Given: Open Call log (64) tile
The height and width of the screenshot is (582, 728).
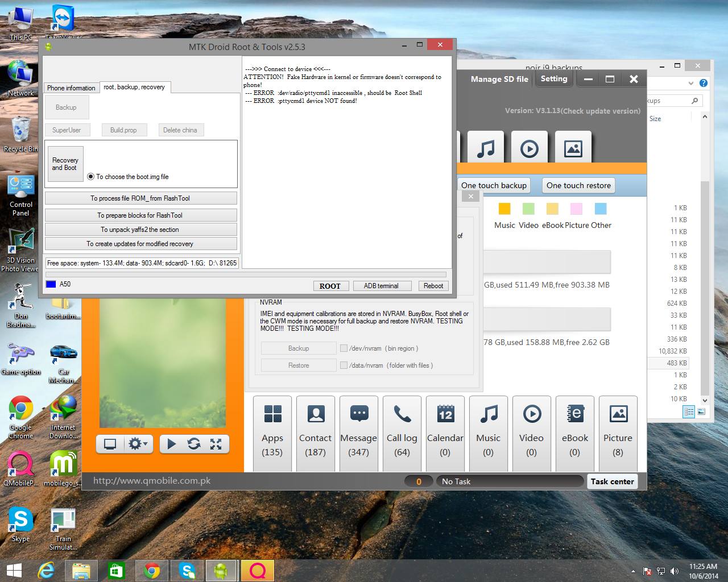Looking at the screenshot, I should point(402,434).
